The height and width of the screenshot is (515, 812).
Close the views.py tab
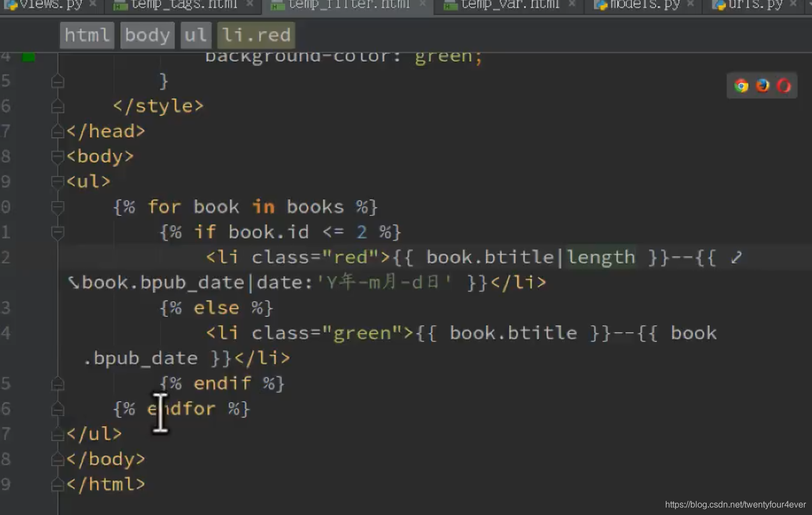click(x=93, y=4)
